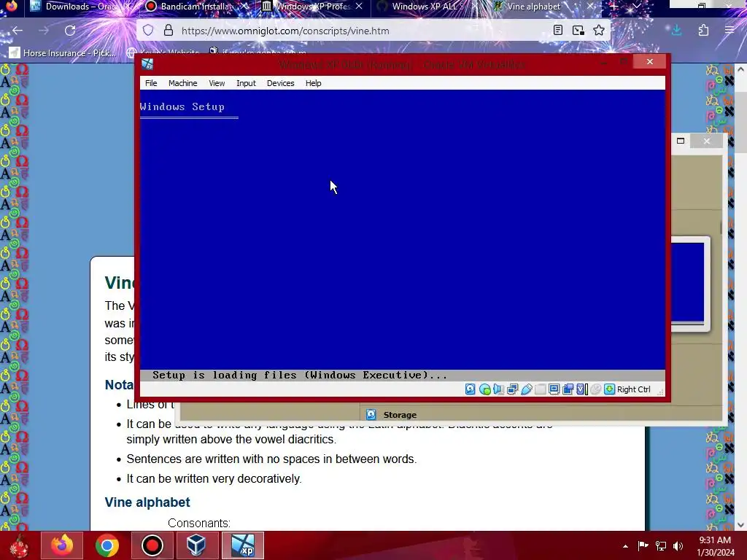Select the Vine alphabet browser tab

[533, 7]
